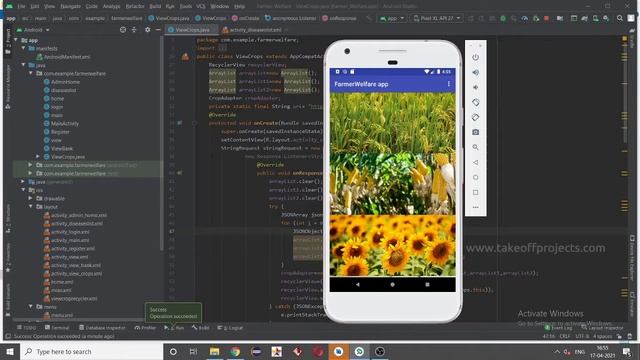
Task: Click the green Run app icon
Action: 503,18
